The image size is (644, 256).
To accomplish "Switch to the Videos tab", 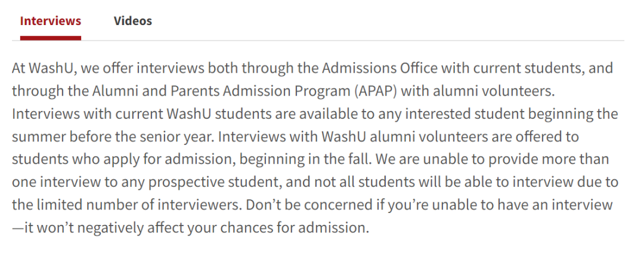I will coord(132,21).
